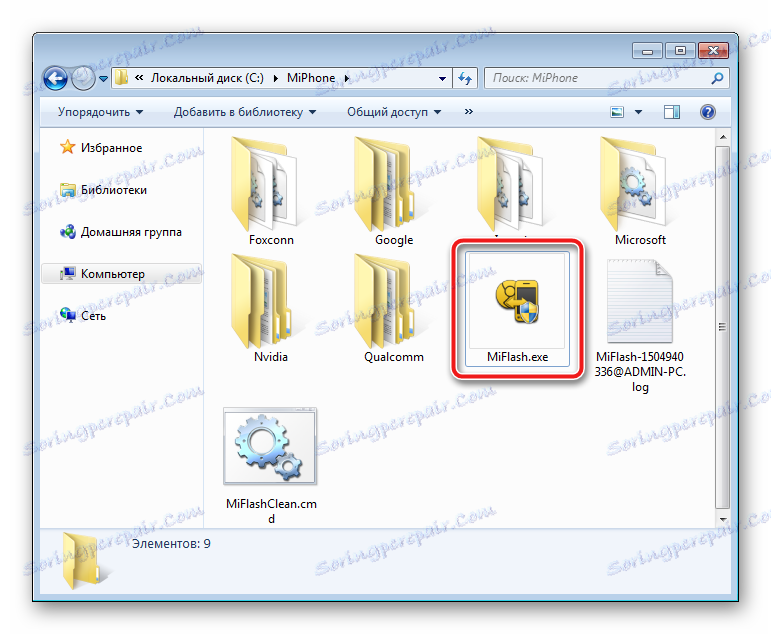
Task: Select Домашняя группа in navigation pane
Action: 131,232
